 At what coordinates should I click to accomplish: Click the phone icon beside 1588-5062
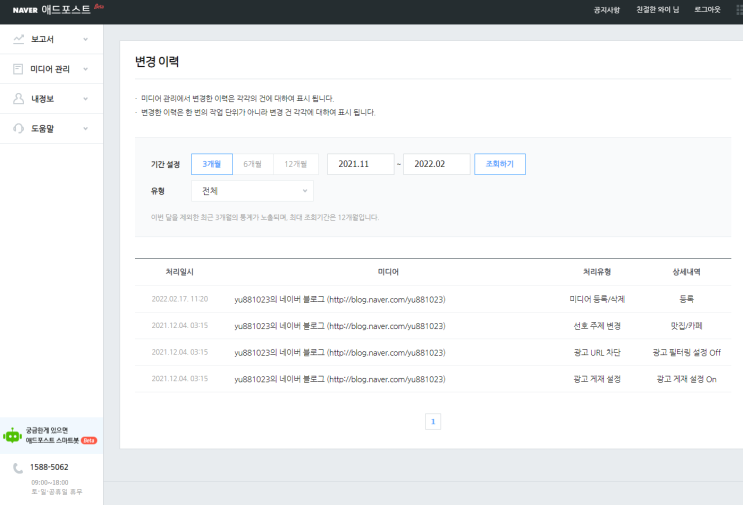coord(18,468)
